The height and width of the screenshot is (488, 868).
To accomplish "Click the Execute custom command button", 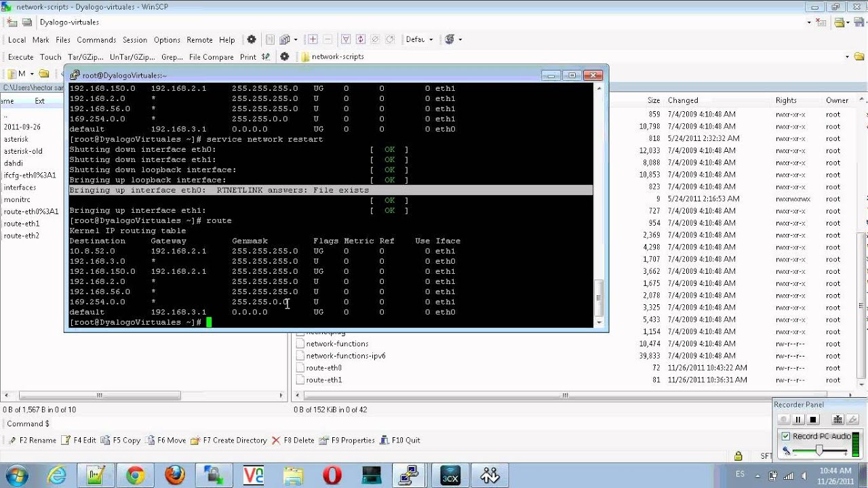I will tap(20, 57).
